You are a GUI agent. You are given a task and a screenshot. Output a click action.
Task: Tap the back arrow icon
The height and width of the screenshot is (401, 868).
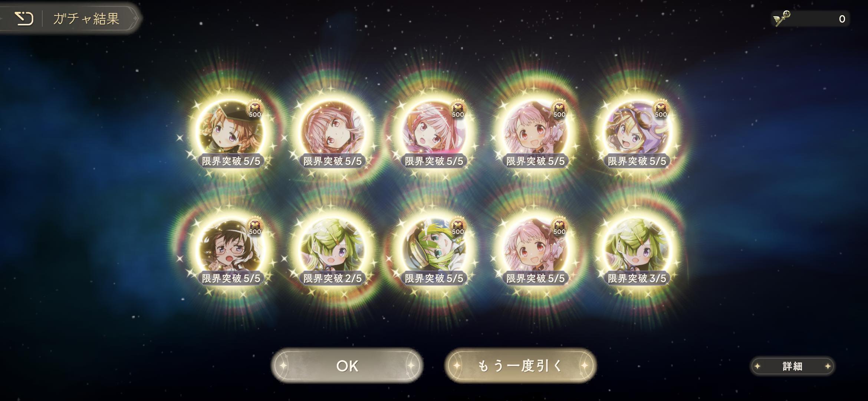[24, 19]
